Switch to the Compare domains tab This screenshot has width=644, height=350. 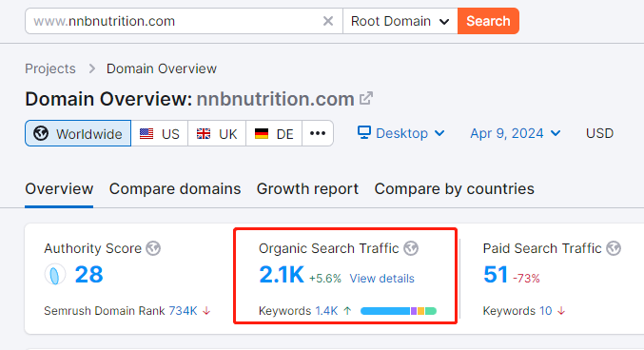pos(175,189)
